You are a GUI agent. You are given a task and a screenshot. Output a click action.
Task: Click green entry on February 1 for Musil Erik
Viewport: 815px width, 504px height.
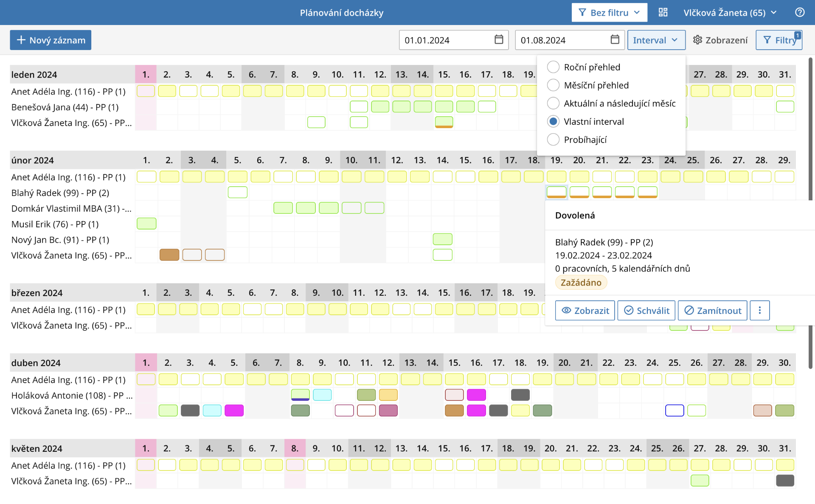pyautogui.click(x=146, y=224)
